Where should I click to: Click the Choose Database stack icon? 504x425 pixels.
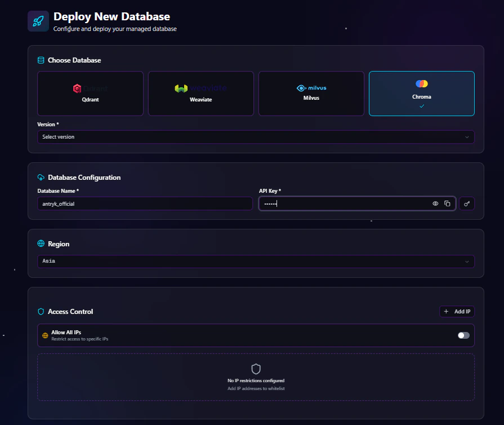[41, 60]
